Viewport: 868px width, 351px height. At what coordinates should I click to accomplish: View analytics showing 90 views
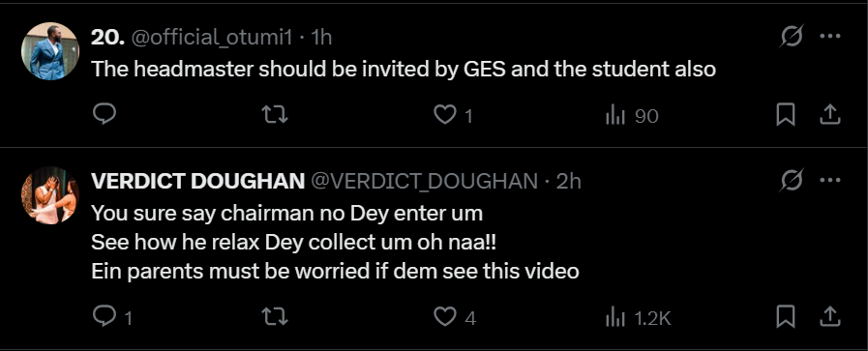pyautogui.click(x=631, y=115)
